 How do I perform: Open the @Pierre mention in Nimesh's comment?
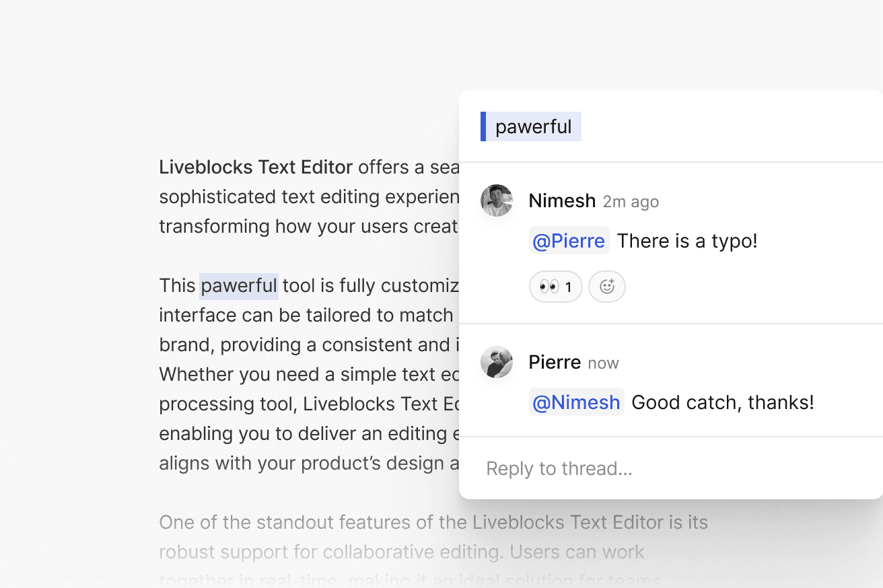569,240
